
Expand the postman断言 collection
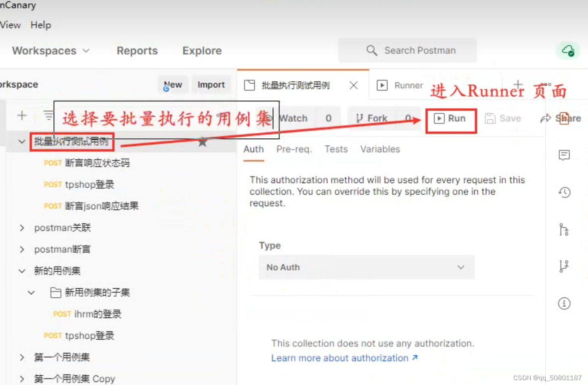22,250
